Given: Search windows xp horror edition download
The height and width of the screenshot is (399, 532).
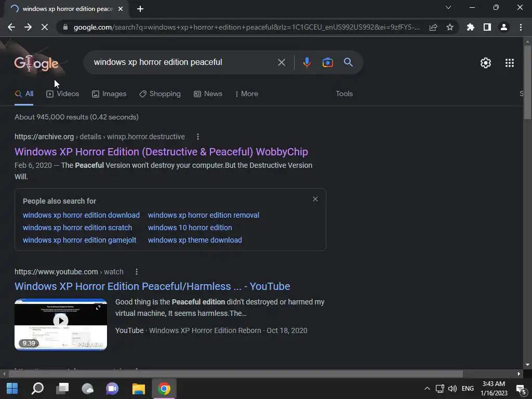Looking at the screenshot, I should pos(81,215).
